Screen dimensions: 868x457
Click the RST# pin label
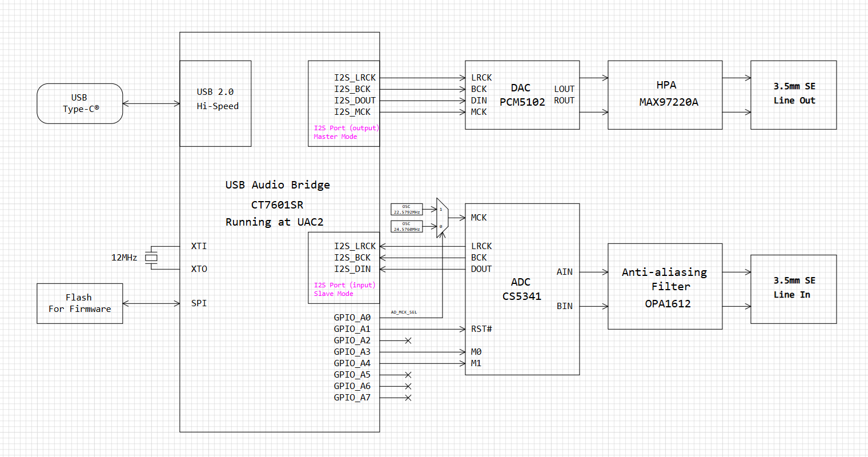(481, 329)
